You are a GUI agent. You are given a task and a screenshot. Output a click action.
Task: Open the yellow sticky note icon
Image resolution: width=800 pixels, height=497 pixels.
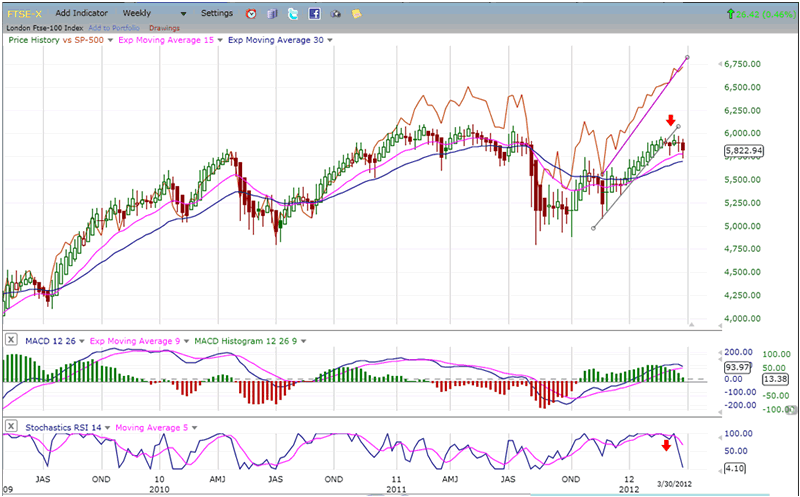point(356,14)
